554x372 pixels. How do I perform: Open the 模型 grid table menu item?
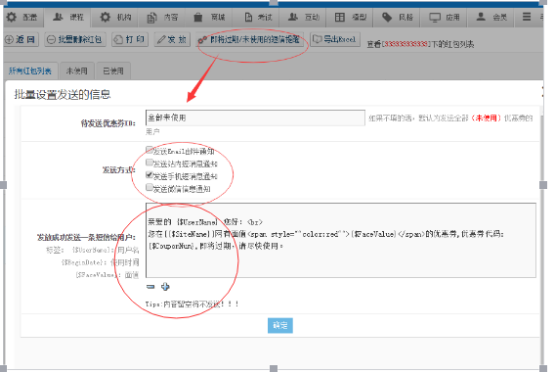click(350, 17)
